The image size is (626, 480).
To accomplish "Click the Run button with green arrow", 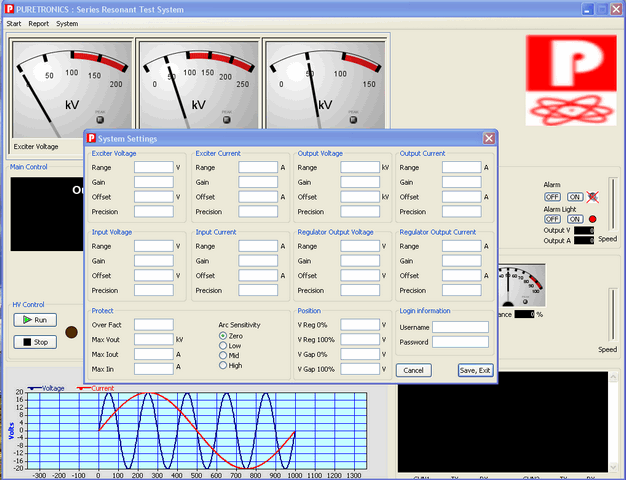I will (x=35, y=320).
